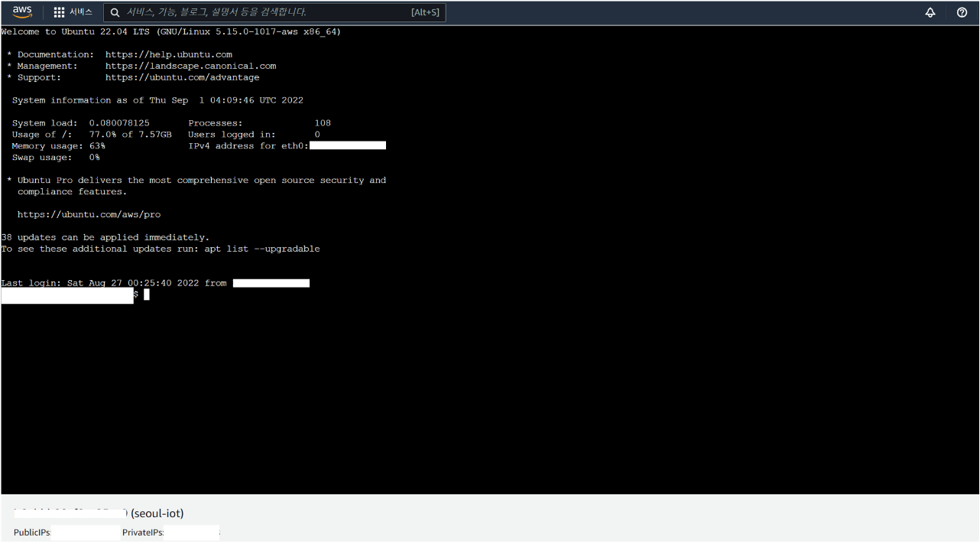
Task: Click the Usage of / 77.0% text
Action: click(x=92, y=135)
